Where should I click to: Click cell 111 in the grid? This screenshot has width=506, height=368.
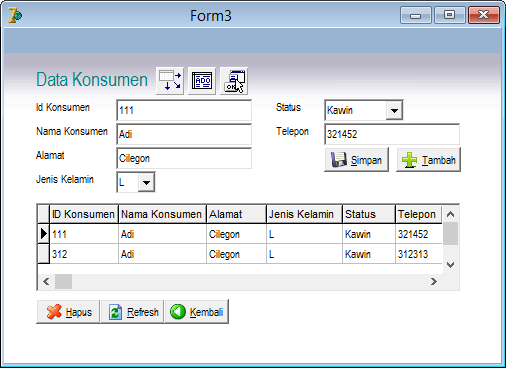click(84, 234)
